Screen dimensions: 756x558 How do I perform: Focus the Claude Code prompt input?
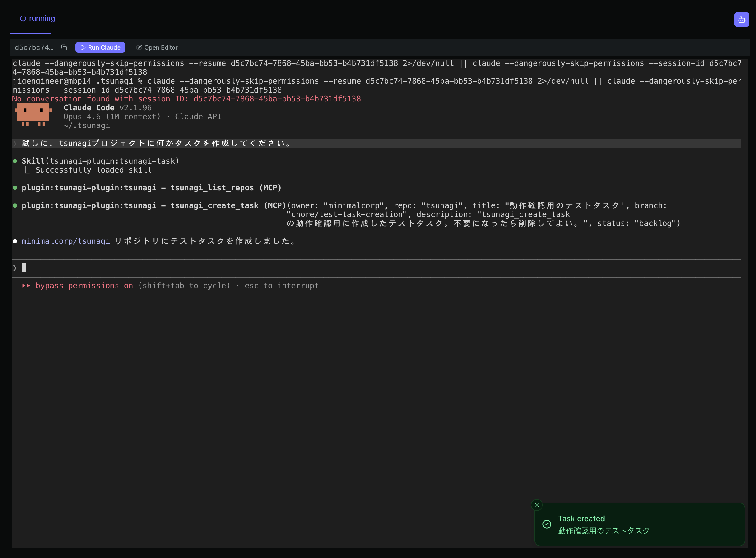[376, 268]
